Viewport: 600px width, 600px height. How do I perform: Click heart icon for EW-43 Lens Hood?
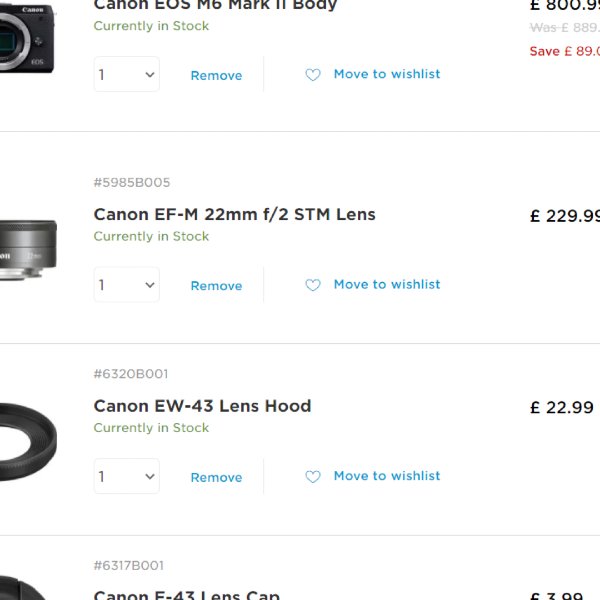(x=313, y=477)
